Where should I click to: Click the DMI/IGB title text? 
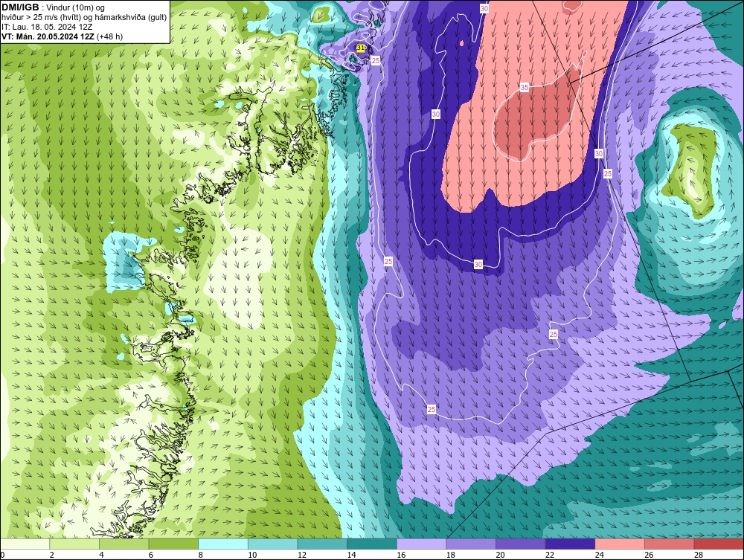(20, 7)
